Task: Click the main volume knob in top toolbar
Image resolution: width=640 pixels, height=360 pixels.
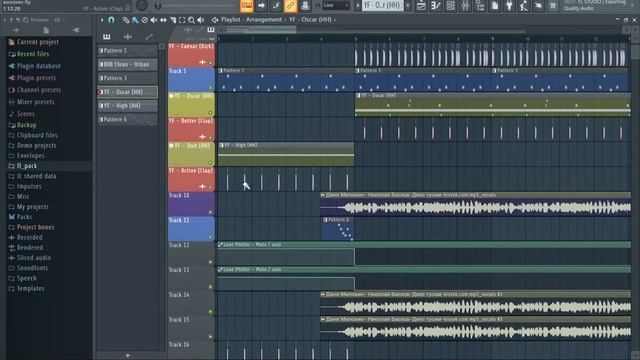Action: click(142, 5)
